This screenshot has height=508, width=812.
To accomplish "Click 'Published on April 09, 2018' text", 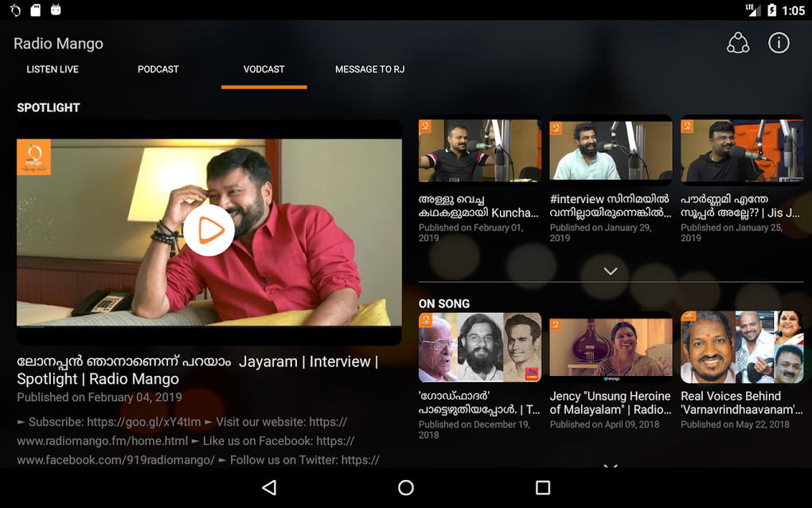I will coord(604,424).
